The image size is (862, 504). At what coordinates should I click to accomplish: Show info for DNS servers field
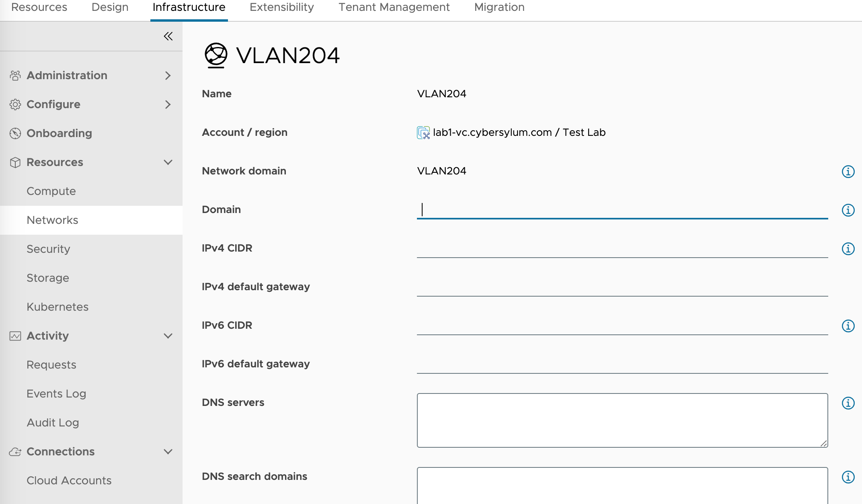(848, 403)
